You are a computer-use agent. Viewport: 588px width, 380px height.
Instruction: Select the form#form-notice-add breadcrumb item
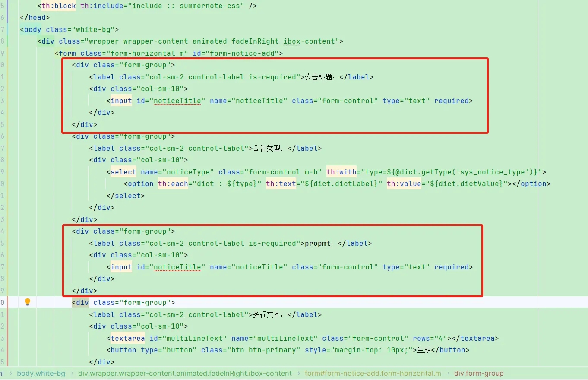(x=373, y=373)
